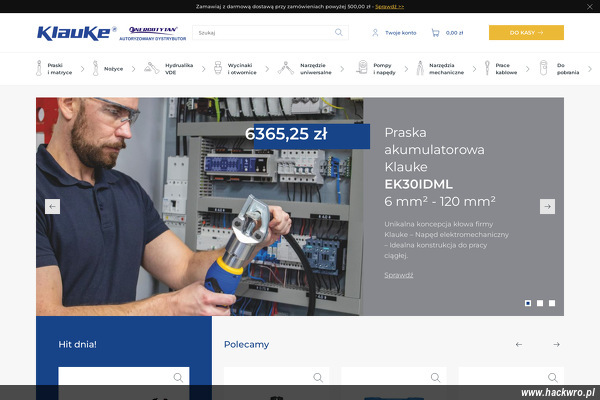600x400 pixels.
Task: Expand chevron after Prace kablowe
Action: [527, 69]
